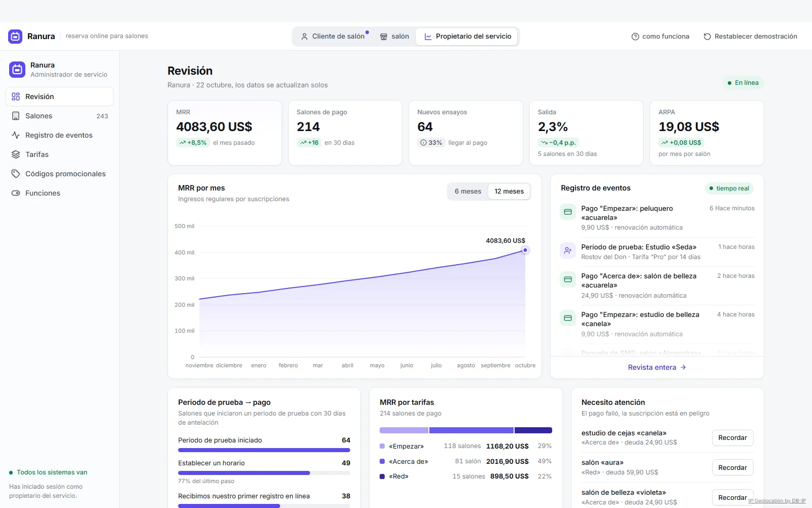Click the Registro de eventos activity icon
The width and height of the screenshot is (812, 508).
tap(16, 135)
